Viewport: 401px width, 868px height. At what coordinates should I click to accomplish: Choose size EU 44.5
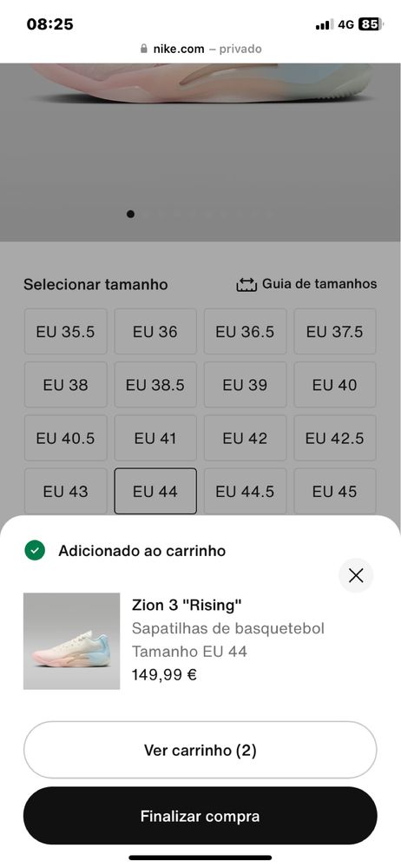click(x=245, y=491)
